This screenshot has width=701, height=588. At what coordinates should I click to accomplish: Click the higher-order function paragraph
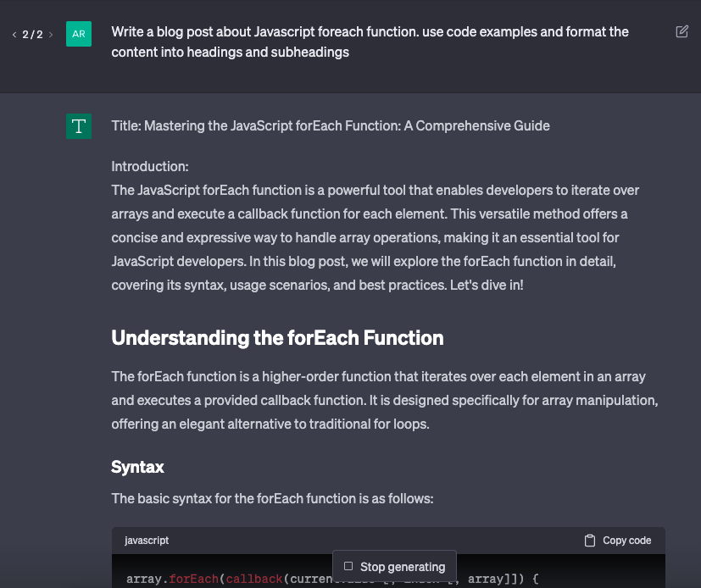[385, 401]
